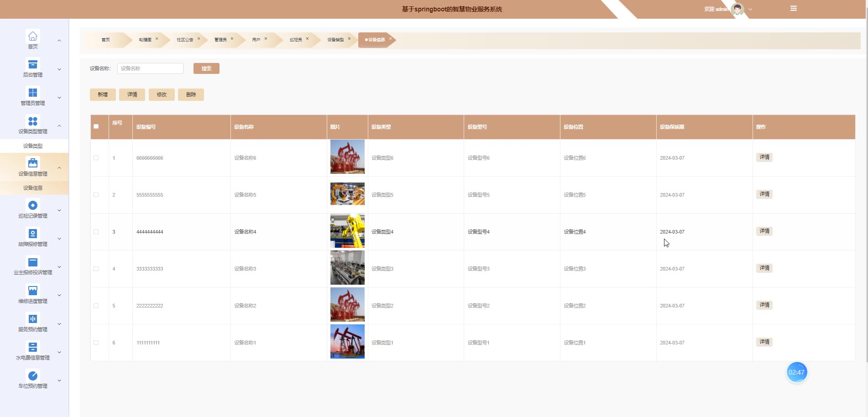Click the 删除 delete button
The width and height of the screenshot is (868, 417).
191,94
